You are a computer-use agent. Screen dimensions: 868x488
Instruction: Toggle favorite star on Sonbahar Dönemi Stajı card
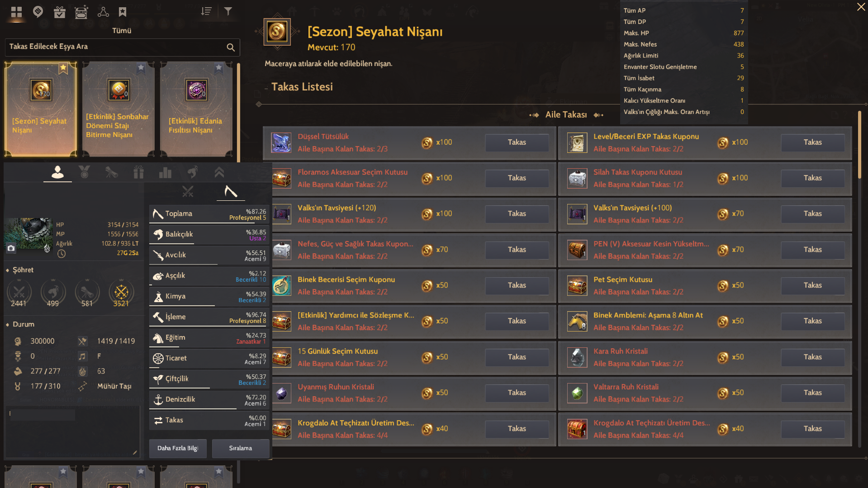(x=141, y=68)
